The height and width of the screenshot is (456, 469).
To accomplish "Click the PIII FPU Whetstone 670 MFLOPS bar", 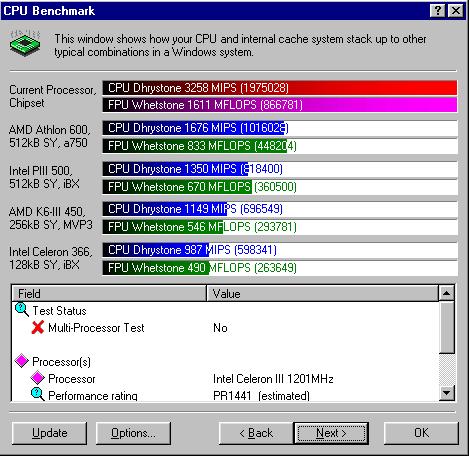I will tap(280, 187).
